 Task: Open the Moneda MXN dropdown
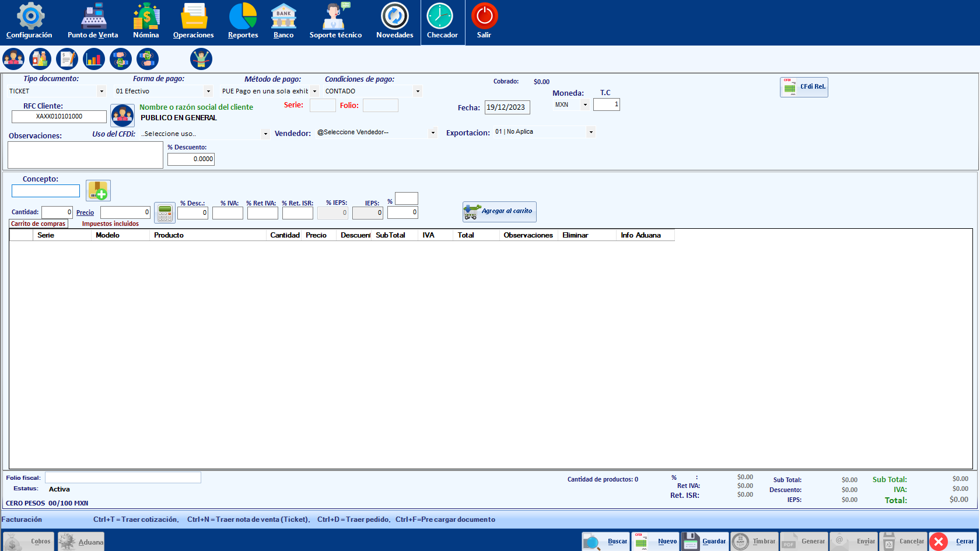pos(584,105)
